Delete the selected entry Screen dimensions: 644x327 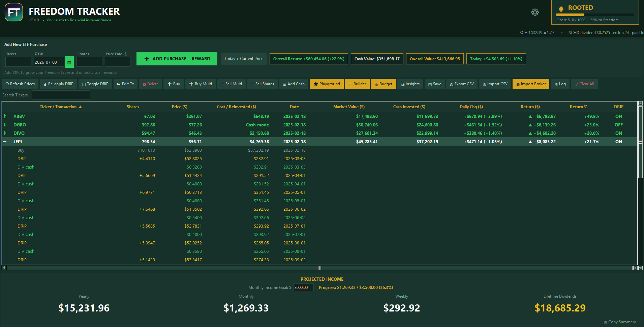click(x=151, y=84)
